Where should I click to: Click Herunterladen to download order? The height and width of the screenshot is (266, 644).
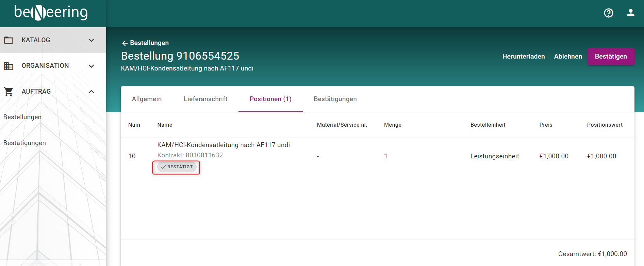click(523, 57)
